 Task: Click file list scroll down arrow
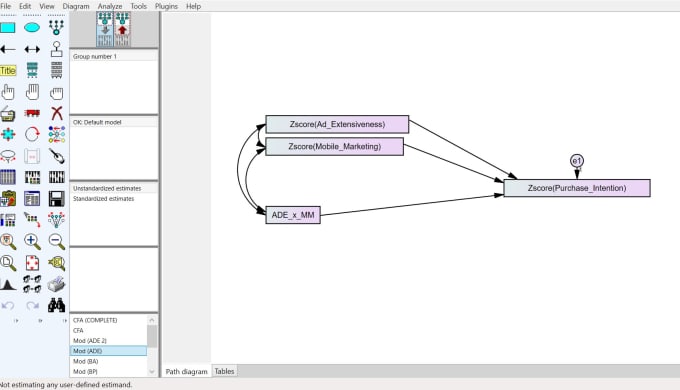coord(152,371)
